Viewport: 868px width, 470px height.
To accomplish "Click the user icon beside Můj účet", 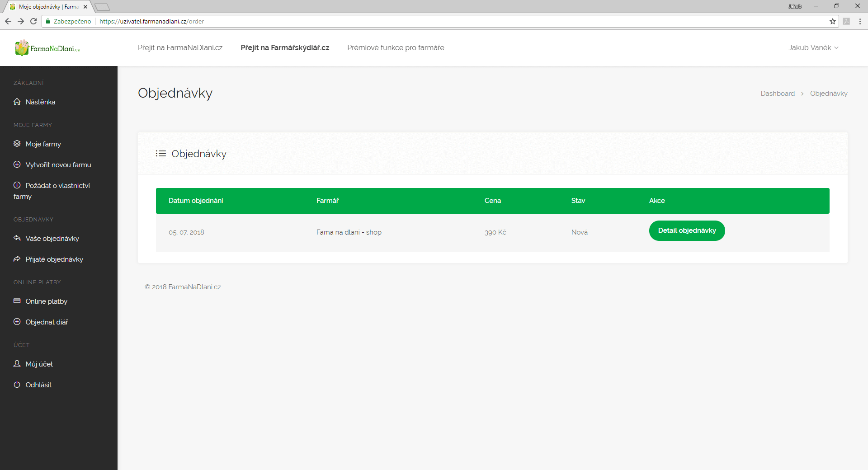I will tap(17, 364).
